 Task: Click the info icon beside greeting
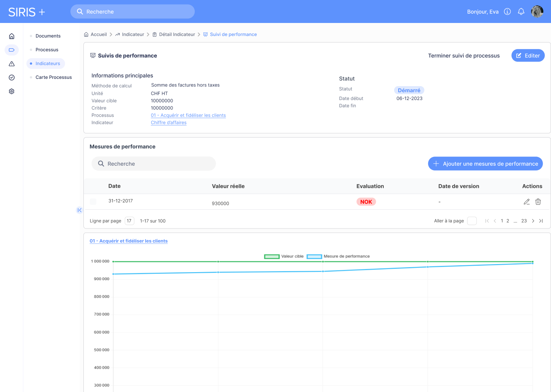coord(507,11)
